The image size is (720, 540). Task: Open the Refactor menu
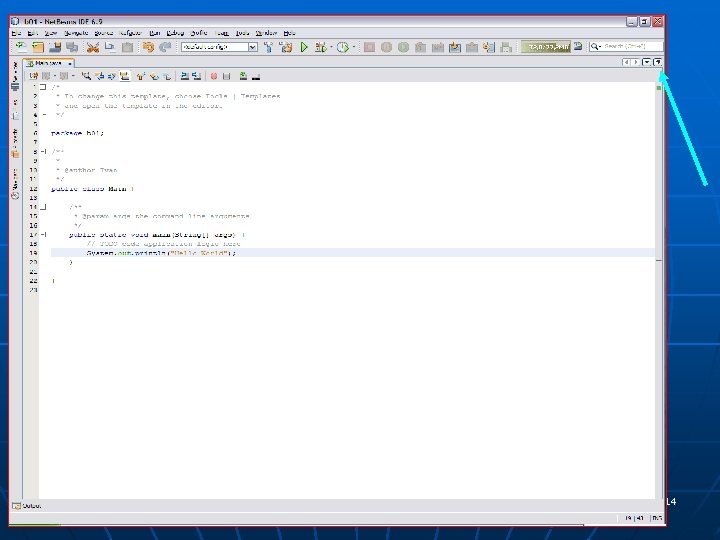(x=130, y=33)
